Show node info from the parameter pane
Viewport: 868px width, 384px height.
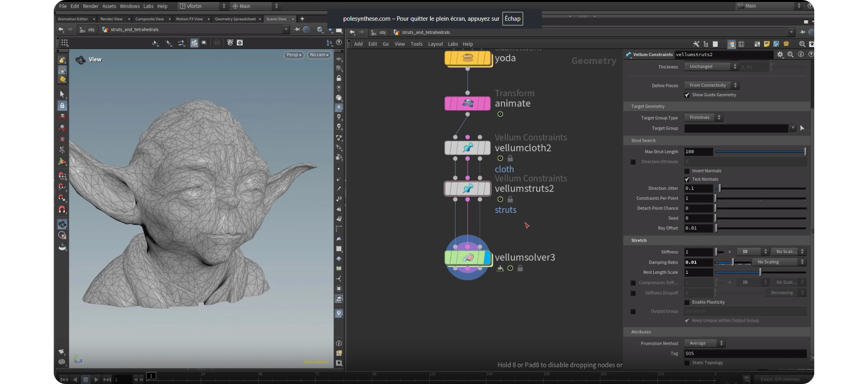(x=801, y=54)
